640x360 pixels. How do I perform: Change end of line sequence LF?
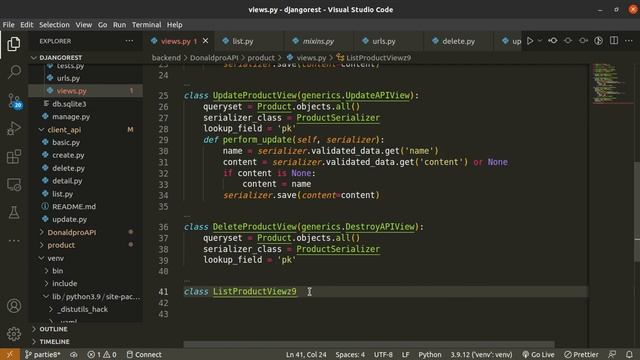tap(405, 354)
